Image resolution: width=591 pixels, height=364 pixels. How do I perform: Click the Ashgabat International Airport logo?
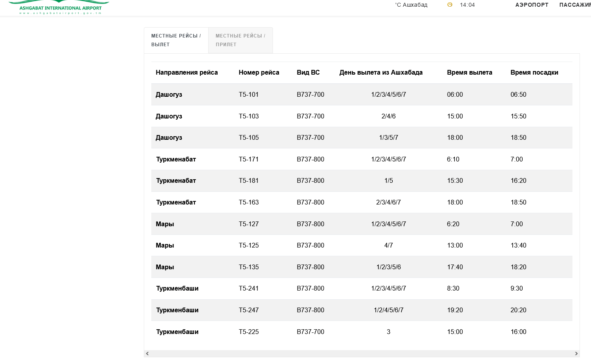tap(59, 8)
